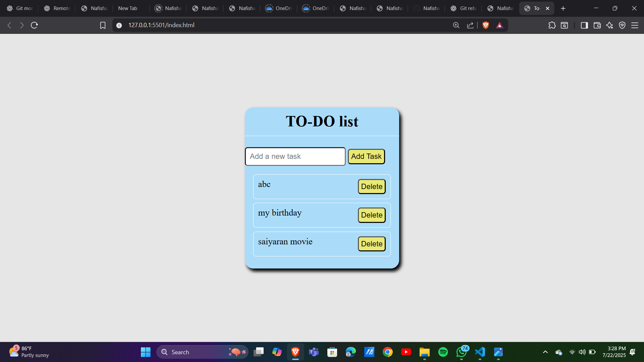The width and height of the screenshot is (644, 362).
Task: Open Wi-Fi network icon in tray
Action: (x=572, y=352)
